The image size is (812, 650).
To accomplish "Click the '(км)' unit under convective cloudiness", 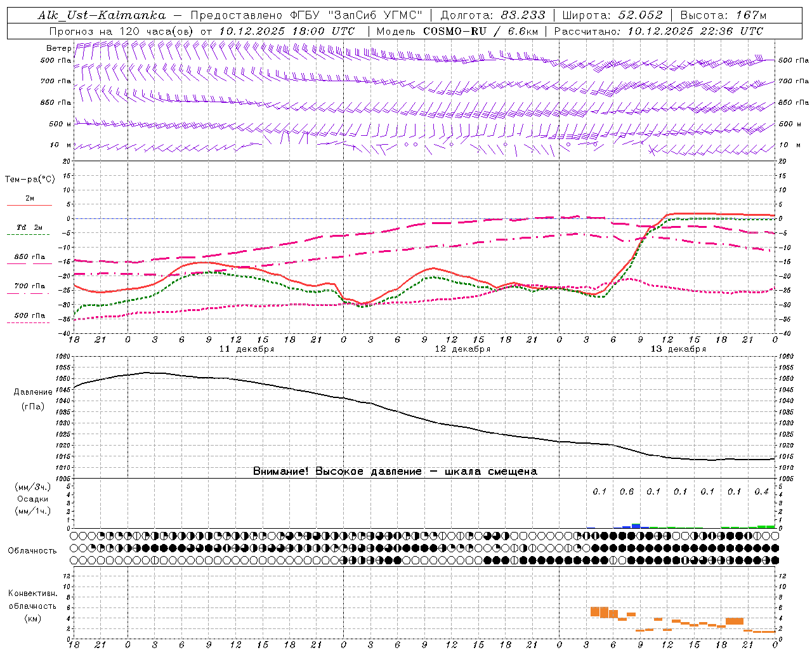I will point(32,618).
